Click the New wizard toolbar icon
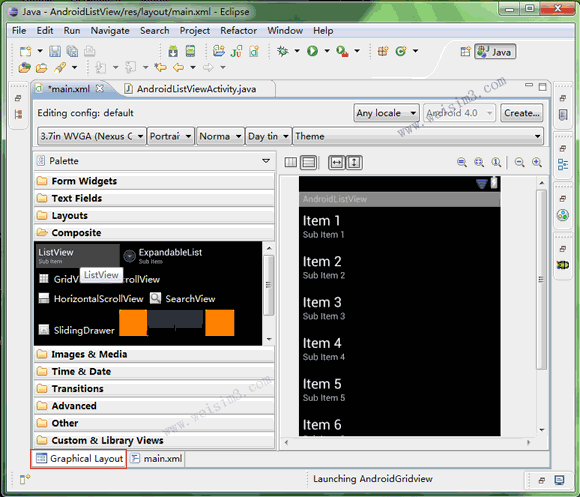This screenshot has height=497, width=580. (26, 51)
